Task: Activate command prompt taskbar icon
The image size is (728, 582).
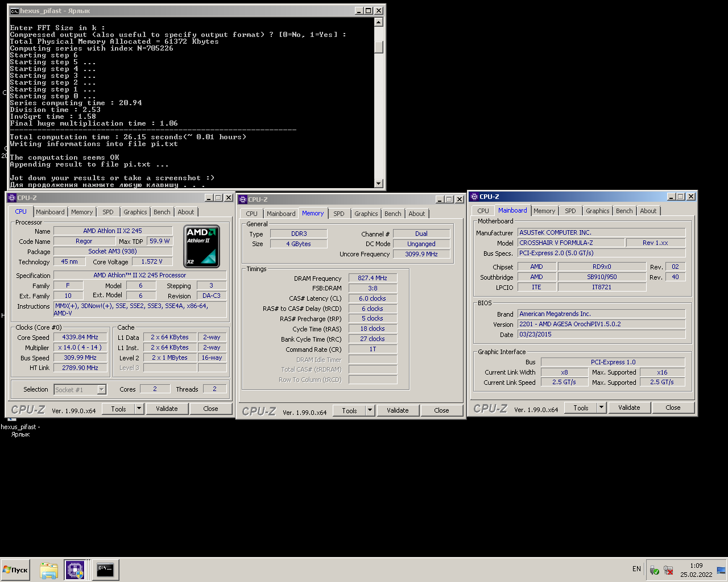Action: (x=105, y=570)
